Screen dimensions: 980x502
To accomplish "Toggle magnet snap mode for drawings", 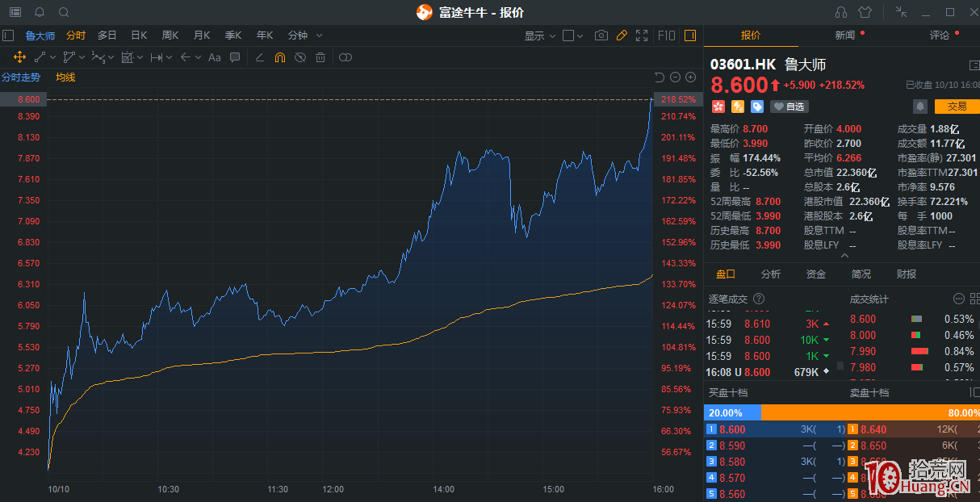I will [280, 57].
